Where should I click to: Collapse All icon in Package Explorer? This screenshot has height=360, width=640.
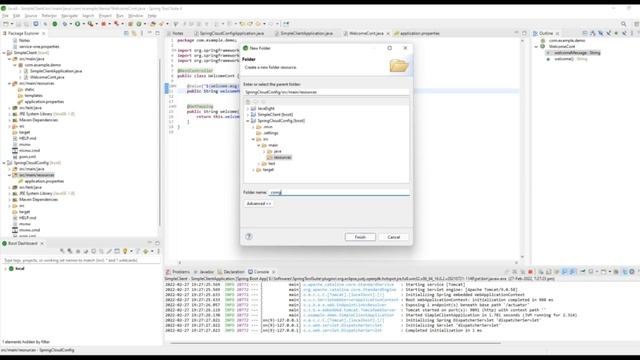126,33
